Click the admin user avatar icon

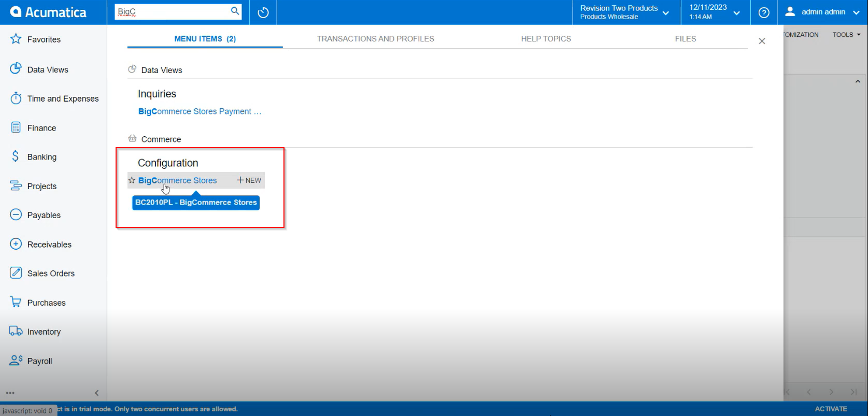790,11
